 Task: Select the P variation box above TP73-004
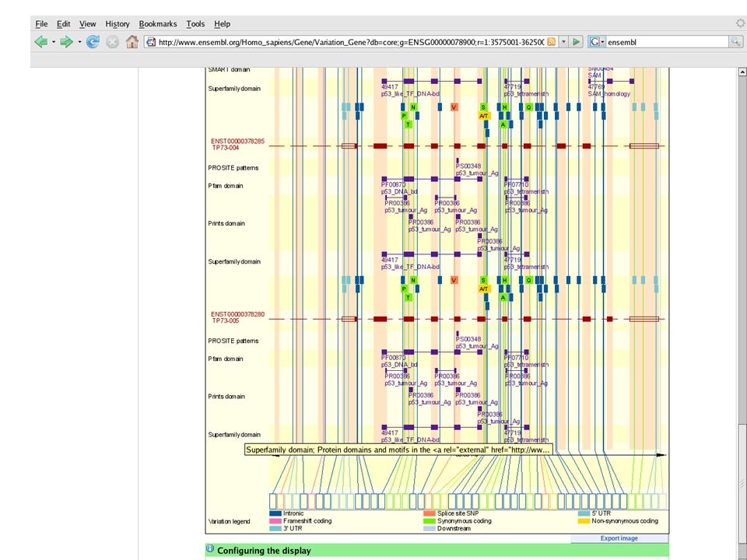404,116
